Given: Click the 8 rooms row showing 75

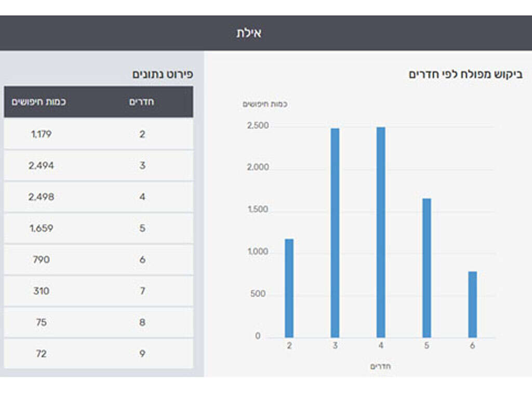Looking at the screenshot, I should [98, 322].
